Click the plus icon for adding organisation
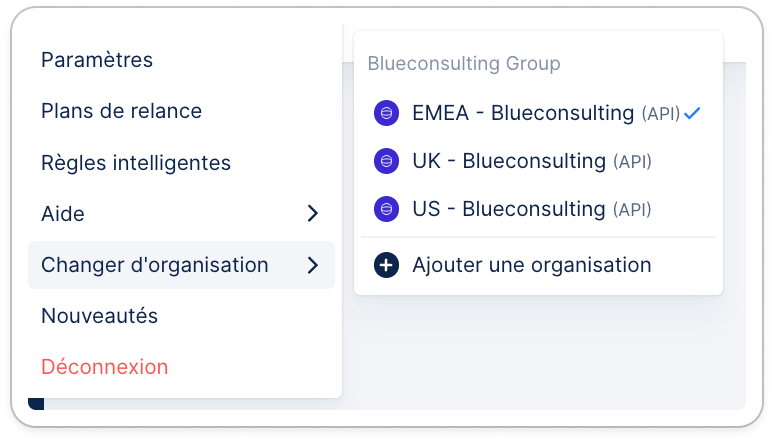The image size is (774, 442). (386, 265)
